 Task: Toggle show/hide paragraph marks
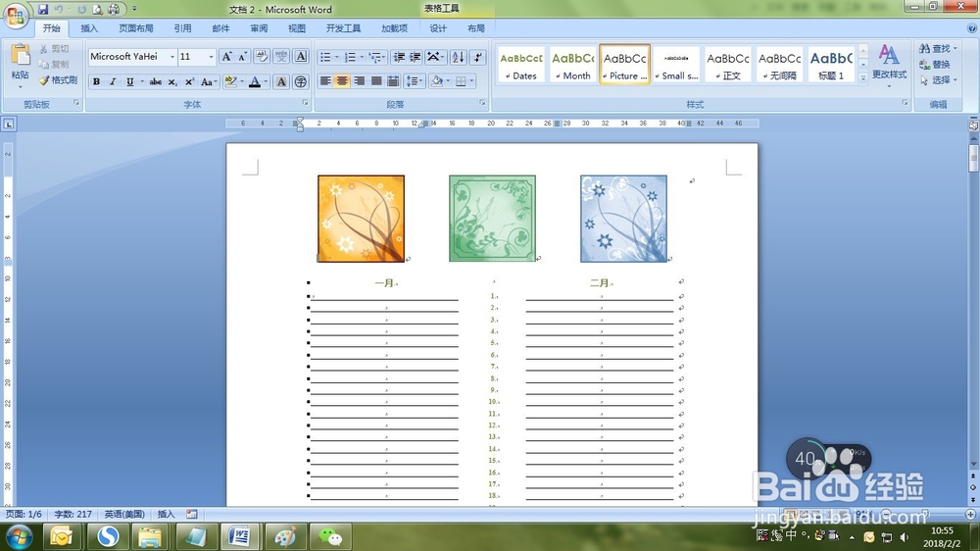[x=477, y=57]
